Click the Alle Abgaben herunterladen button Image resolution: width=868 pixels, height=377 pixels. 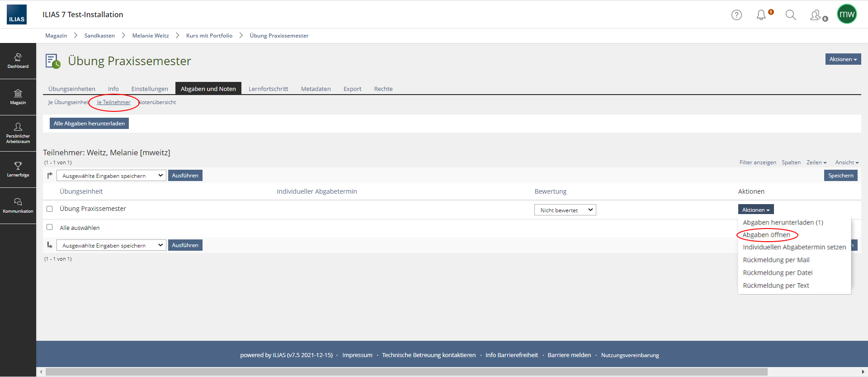[89, 124]
